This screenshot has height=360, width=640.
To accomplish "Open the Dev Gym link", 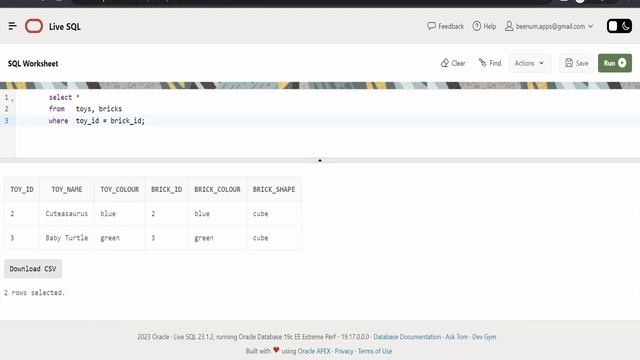I will (x=484, y=337).
